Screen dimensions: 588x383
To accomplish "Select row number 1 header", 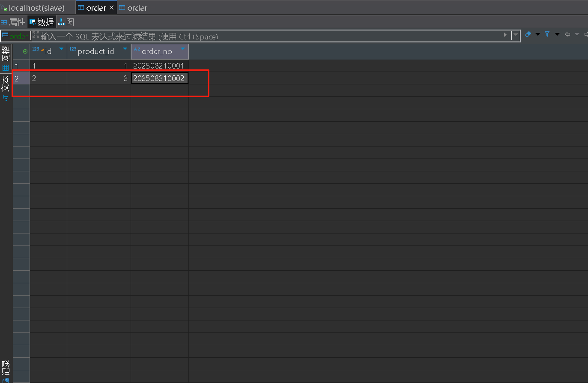I will point(21,66).
